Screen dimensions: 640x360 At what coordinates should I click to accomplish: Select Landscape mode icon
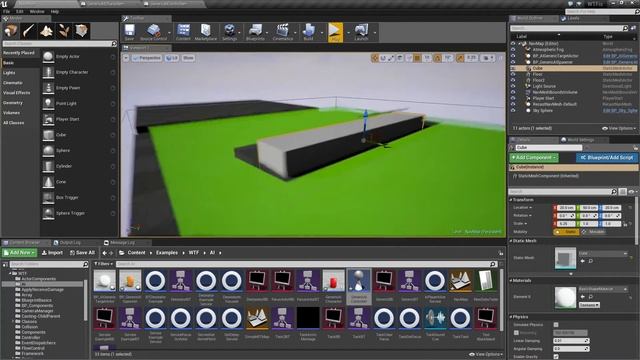tap(46, 31)
